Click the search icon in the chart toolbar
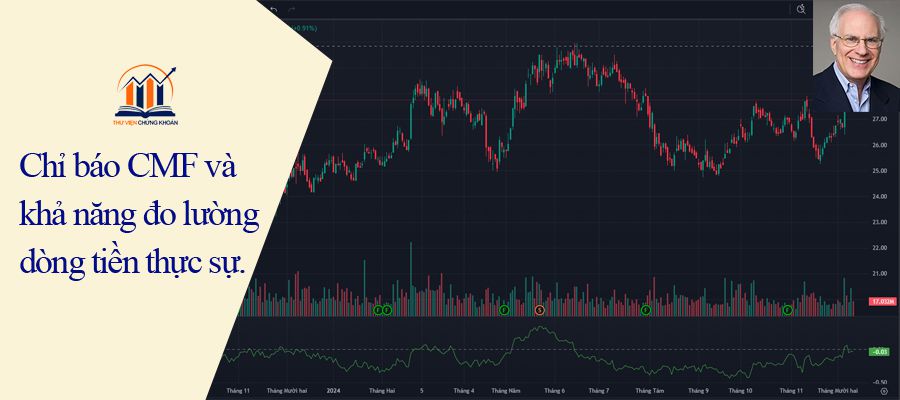Image resolution: width=900 pixels, height=400 pixels. point(801,9)
